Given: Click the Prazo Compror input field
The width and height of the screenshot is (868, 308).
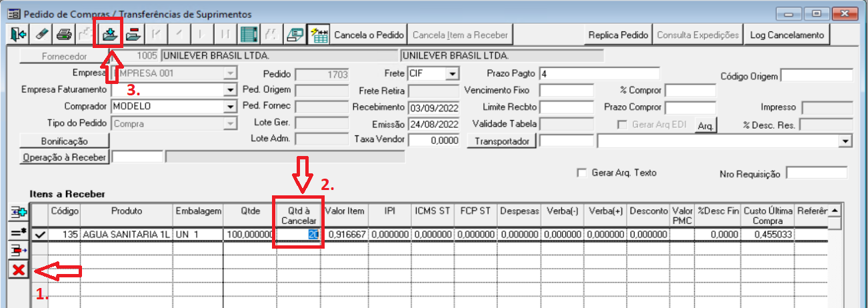Looking at the screenshot, I should click(690, 107).
